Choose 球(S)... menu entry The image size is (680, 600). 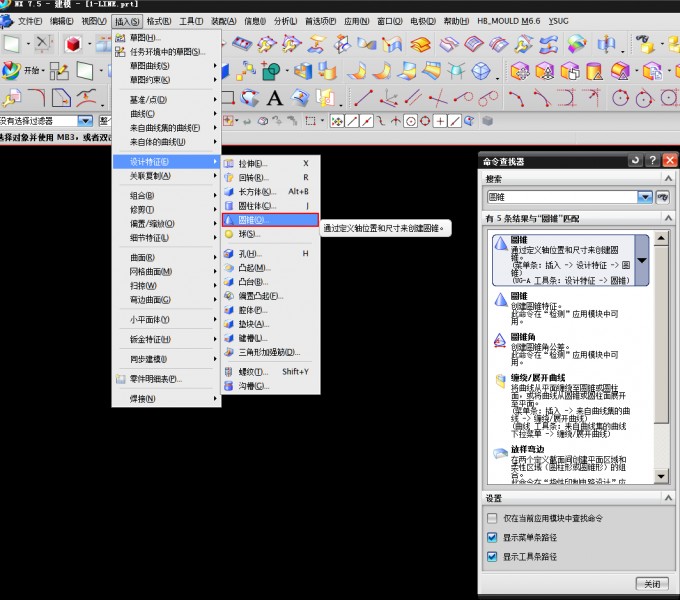(271, 234)
